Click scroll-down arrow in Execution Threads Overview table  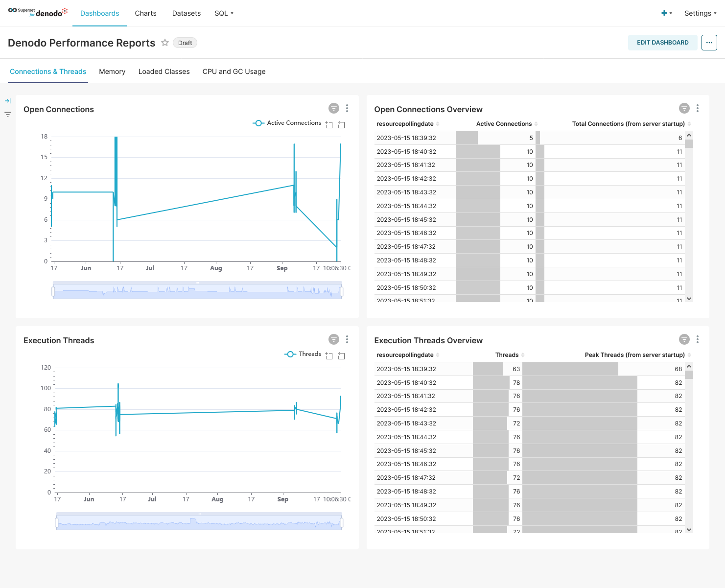689,529
